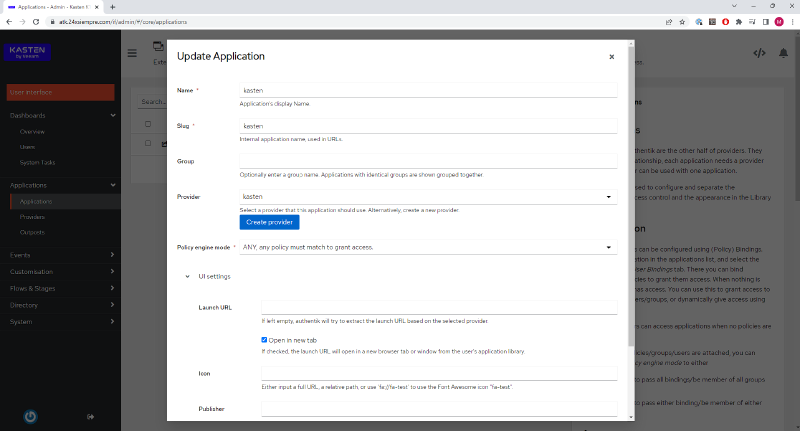The width and height of the screenshot is (800, 431).
Task: Click the Icon input field
Action: coord(439,373)
